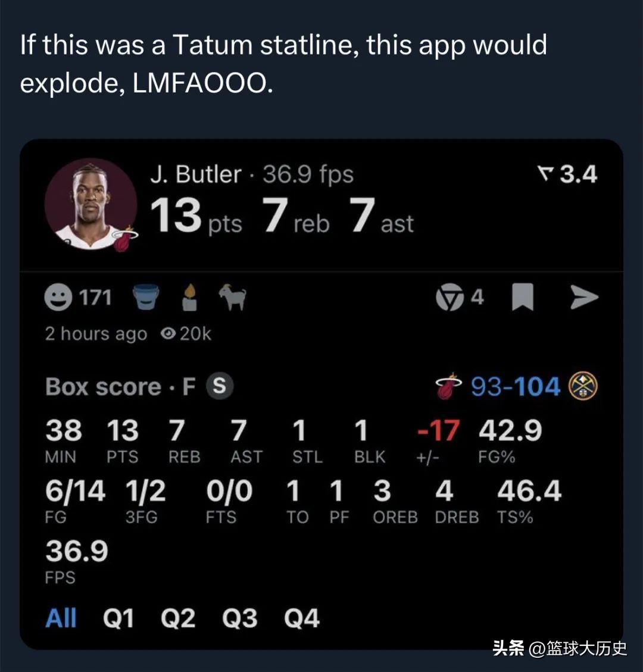Click the eye views icon
The width and height of the screenshot is (643, 672).
168,334
